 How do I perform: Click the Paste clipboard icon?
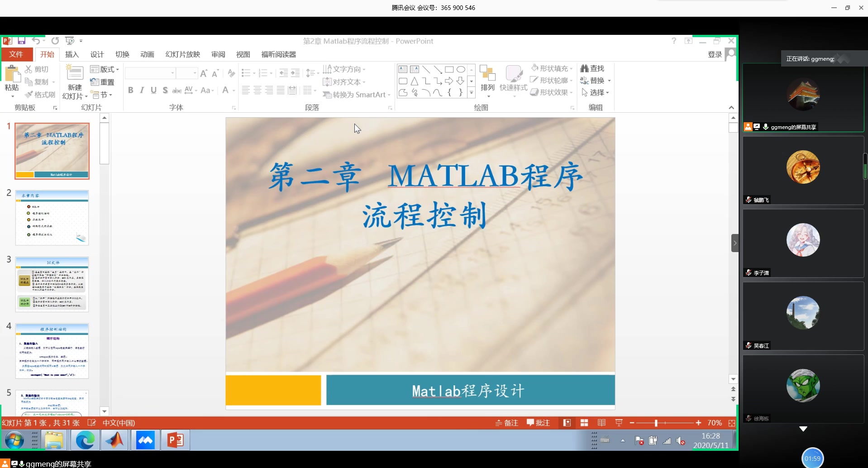(x=12, y=73)
